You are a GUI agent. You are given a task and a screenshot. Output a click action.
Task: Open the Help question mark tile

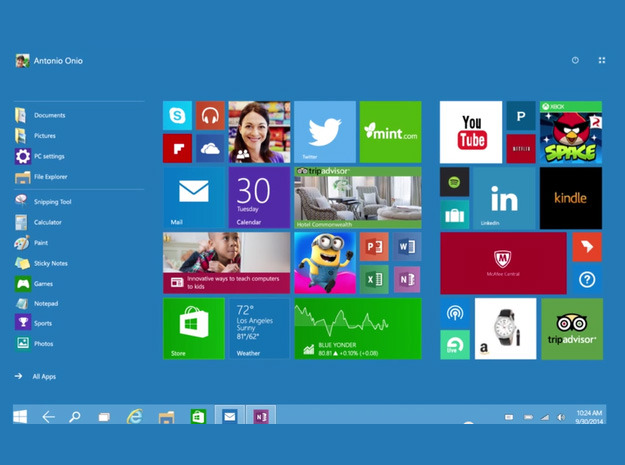tap(587, 280)
